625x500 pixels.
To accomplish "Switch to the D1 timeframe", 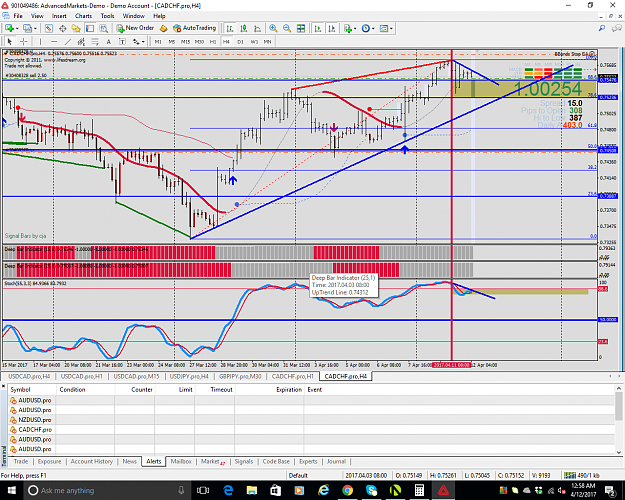I will point(240,41).
